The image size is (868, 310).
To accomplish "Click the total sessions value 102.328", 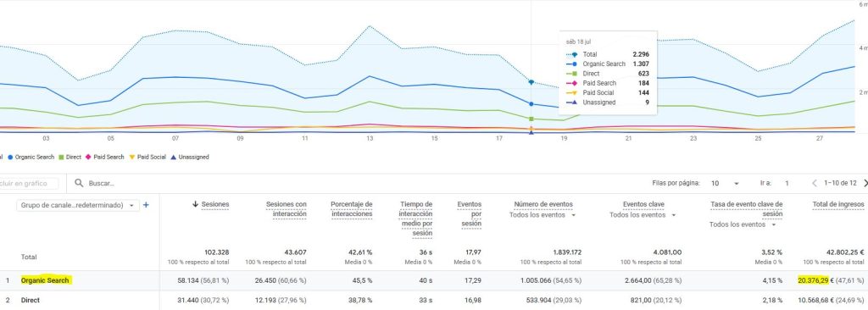I will click(216, 252).
